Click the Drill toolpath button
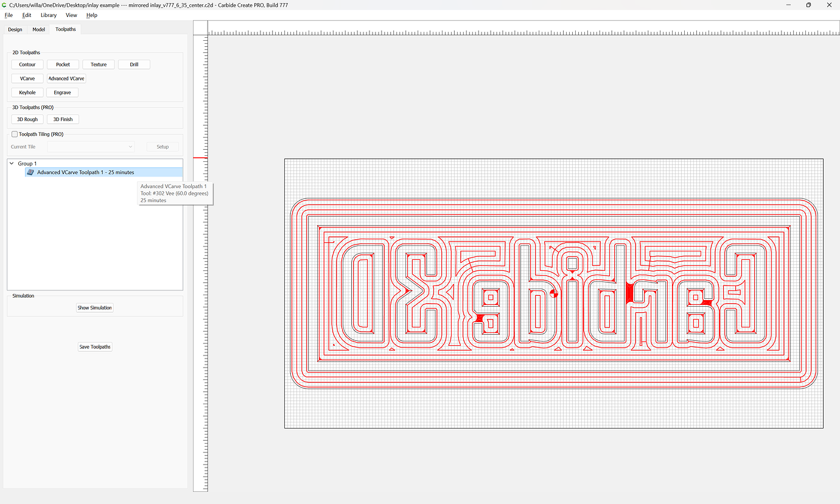 tap(134, 65)
